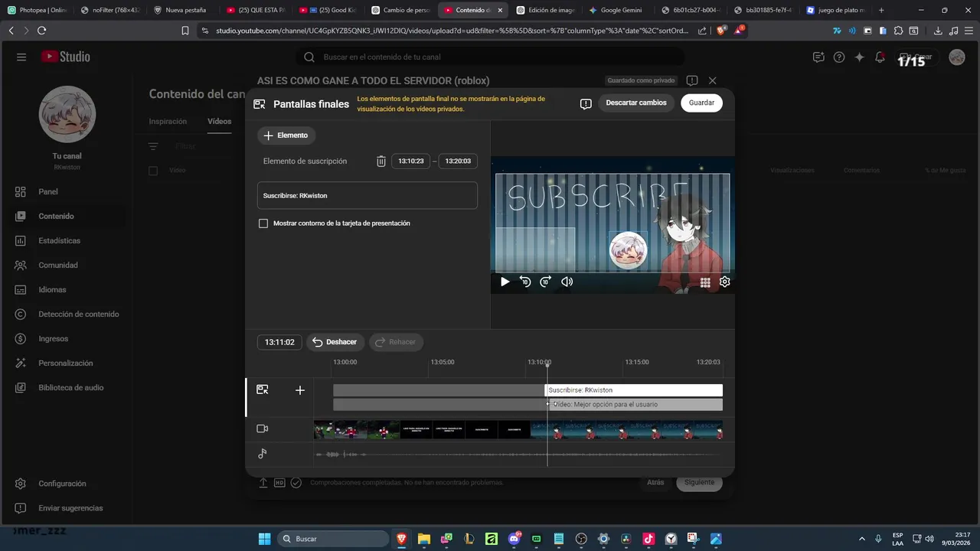This screenshot has width=980, height=551.
Task: Open Biblioteca de audio in sidebar
Action: pos(66,387)
